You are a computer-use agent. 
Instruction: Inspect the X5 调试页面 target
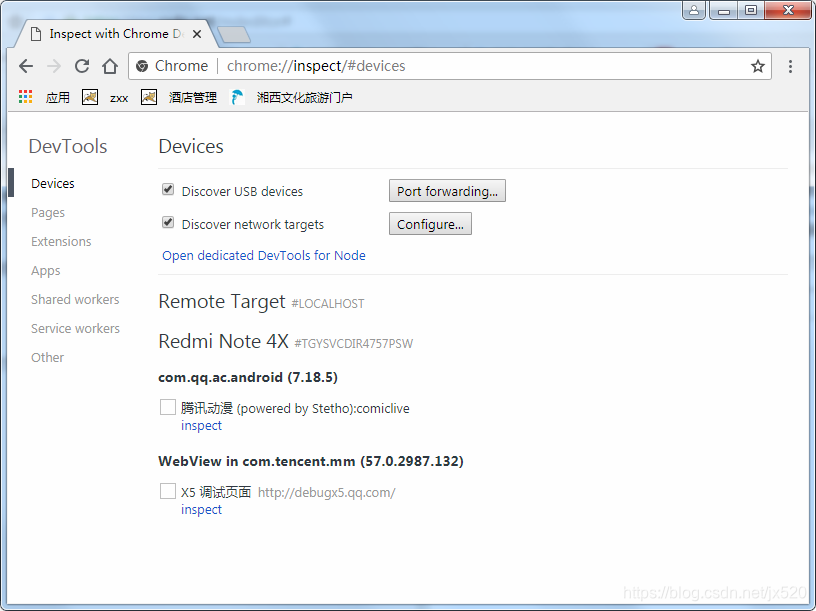pos(201,510)
